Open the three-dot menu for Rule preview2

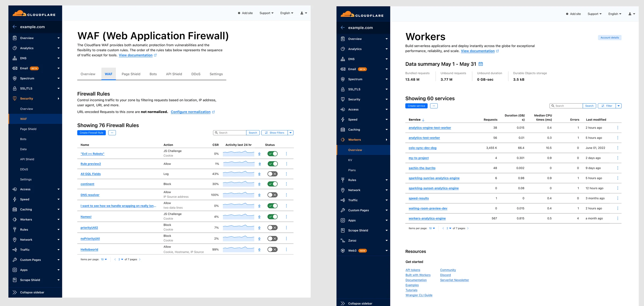click(x=286, y=164)
